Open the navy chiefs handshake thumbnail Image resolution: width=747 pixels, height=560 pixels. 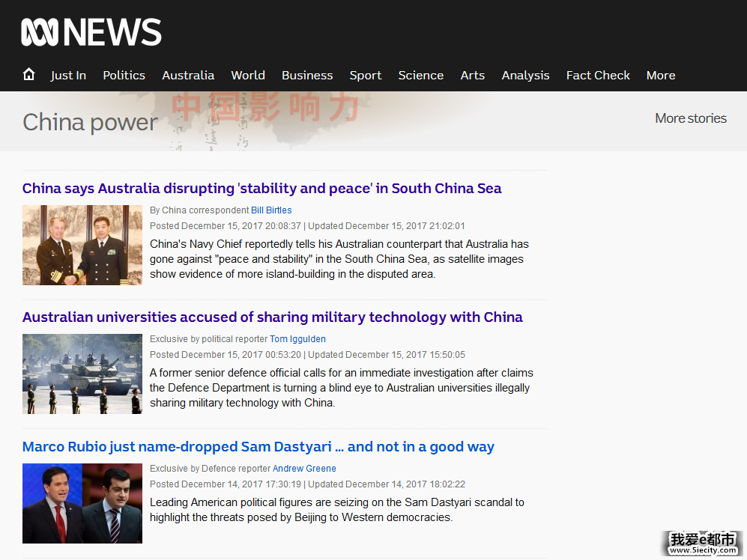(82, 246)
